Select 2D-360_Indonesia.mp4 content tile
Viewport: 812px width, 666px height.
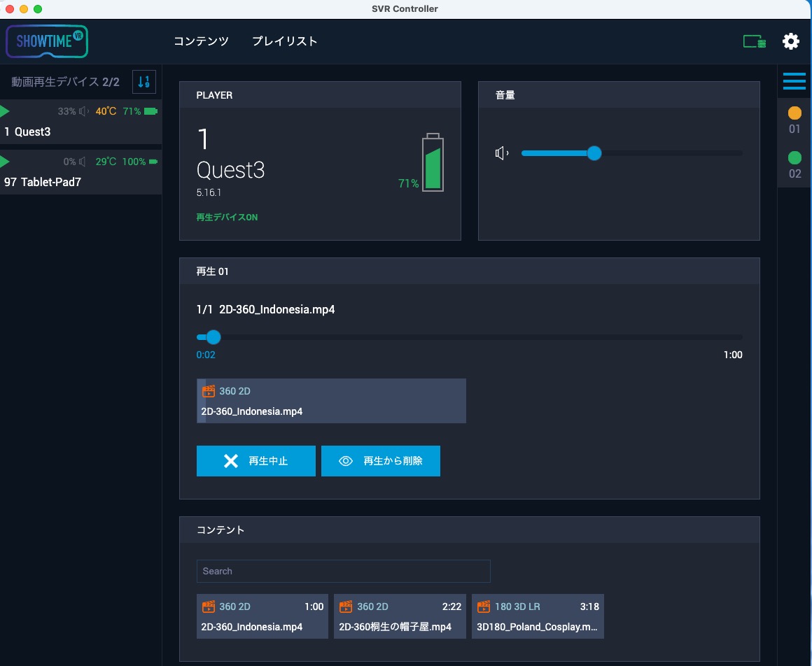(x=262, y=616)
